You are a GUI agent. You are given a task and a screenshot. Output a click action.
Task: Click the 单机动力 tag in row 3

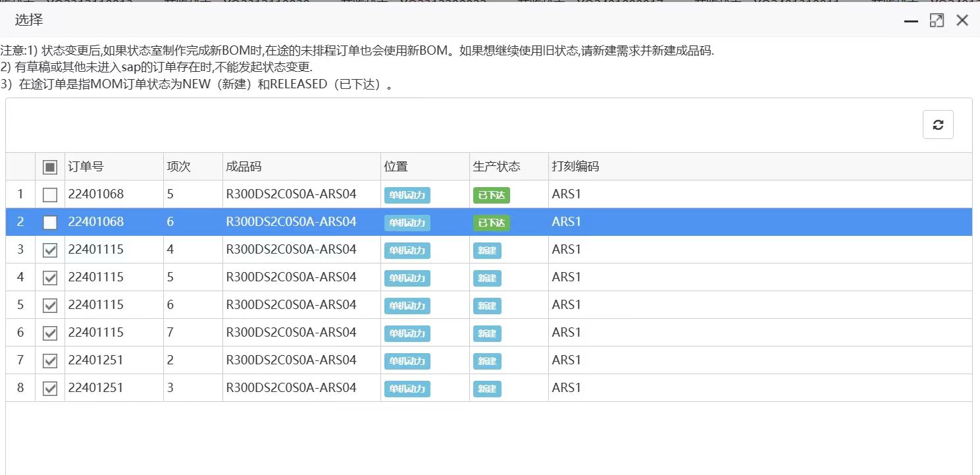pyautogui.click(x=407, y=250)
